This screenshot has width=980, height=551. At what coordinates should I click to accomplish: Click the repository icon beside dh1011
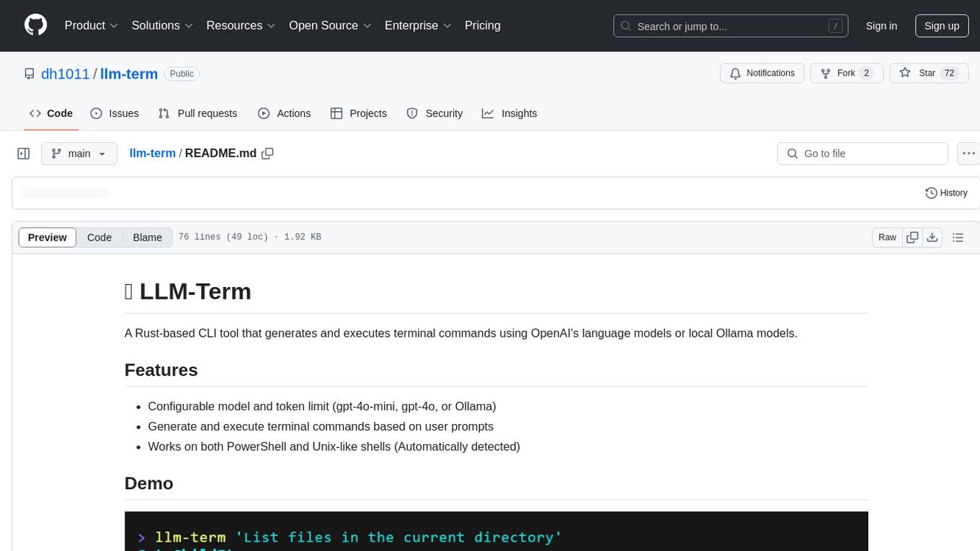(x=29, y=74)
